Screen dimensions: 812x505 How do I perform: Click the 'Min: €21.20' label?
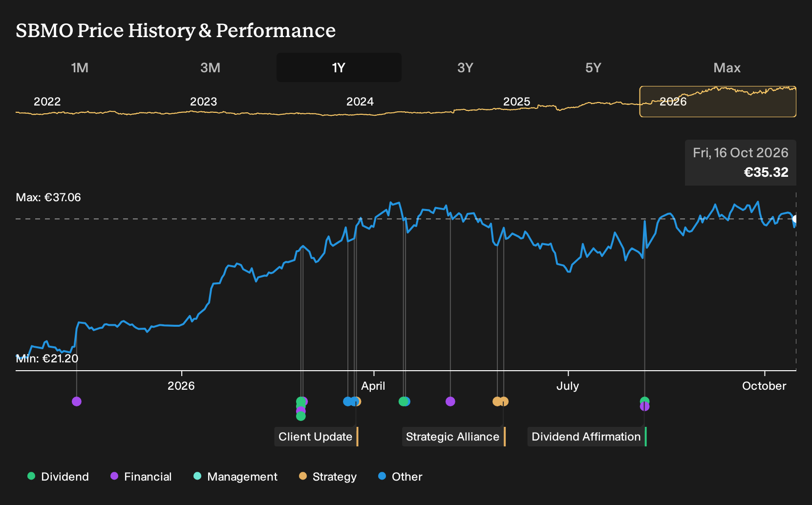pos(47,358)
